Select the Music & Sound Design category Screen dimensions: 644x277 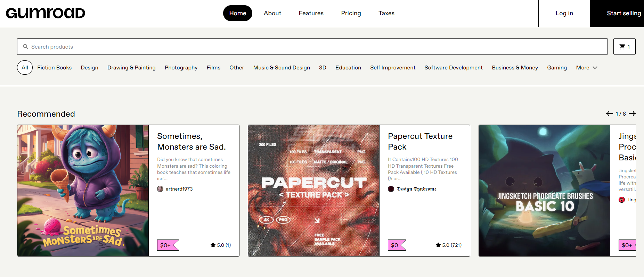pyautogui.click(x=282, y=68)
